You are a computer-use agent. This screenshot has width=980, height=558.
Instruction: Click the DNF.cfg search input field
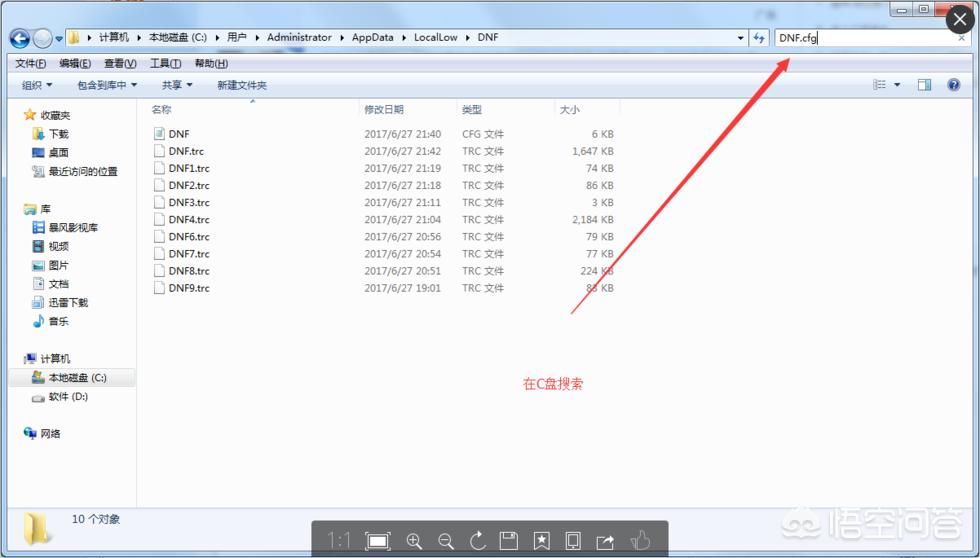(x=860, y=38)
